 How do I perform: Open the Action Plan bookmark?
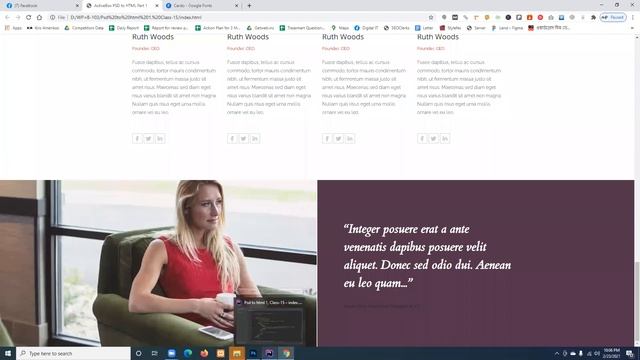[218, 28]
